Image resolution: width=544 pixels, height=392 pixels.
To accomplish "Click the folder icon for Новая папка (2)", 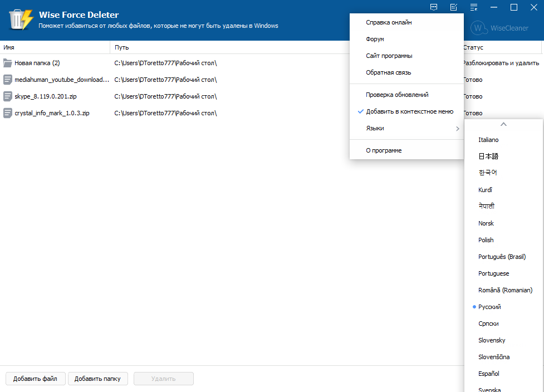I will [8, 63].
